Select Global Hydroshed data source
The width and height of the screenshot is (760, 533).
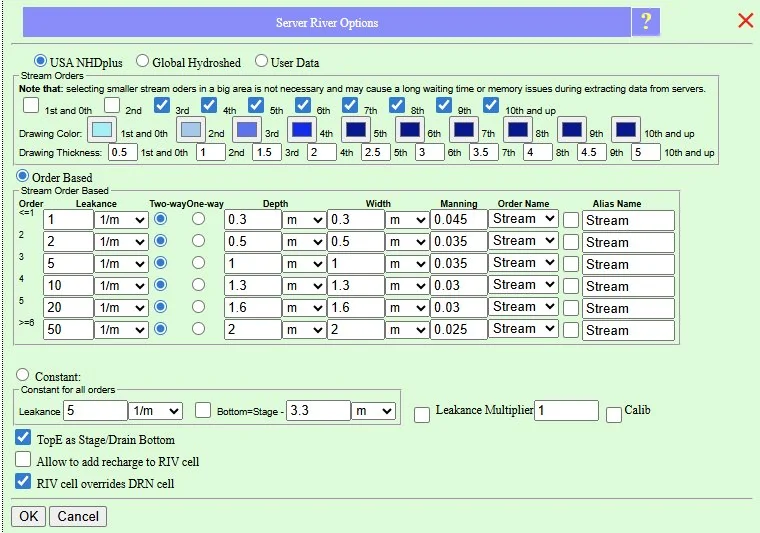[x=142, y=61]
